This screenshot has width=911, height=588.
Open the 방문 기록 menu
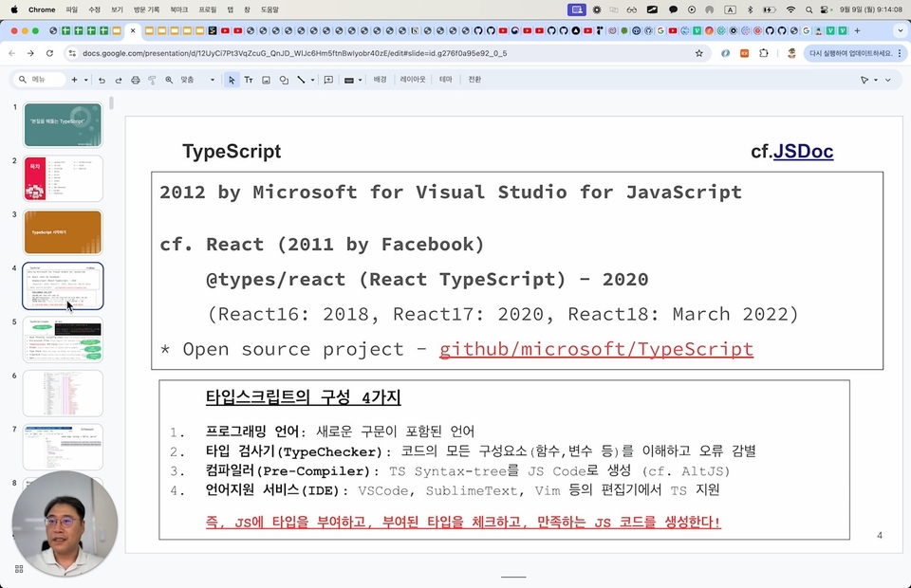point(146,9)
